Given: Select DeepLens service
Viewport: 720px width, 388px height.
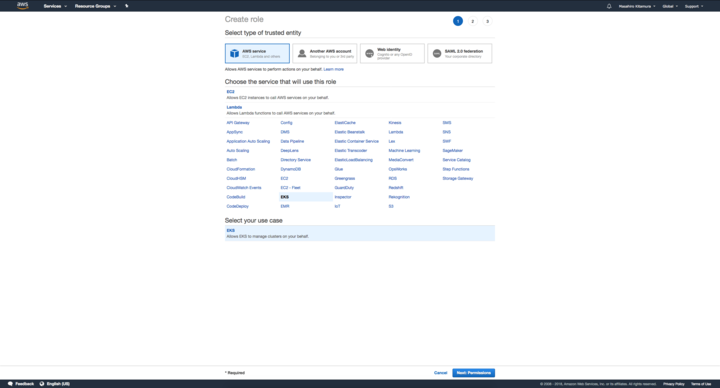Looking at the screenshot, I should point(289,151).
